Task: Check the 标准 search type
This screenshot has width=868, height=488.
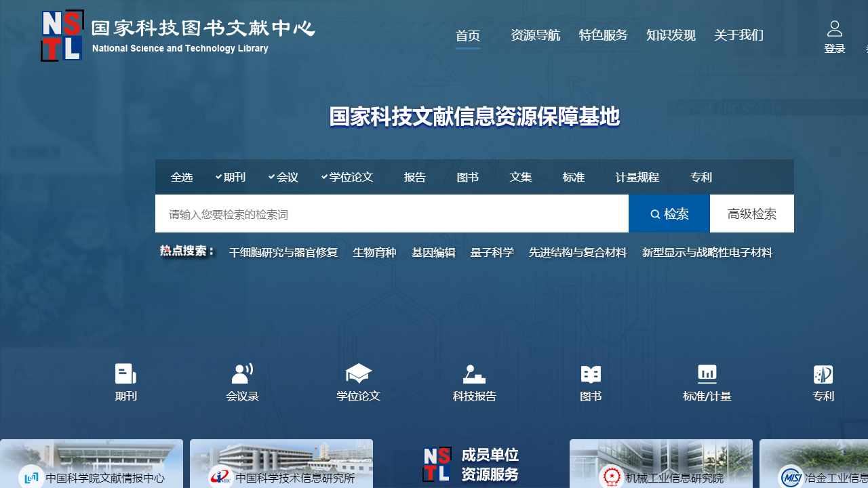Action: pyautogui.click(x=574, y=177)
